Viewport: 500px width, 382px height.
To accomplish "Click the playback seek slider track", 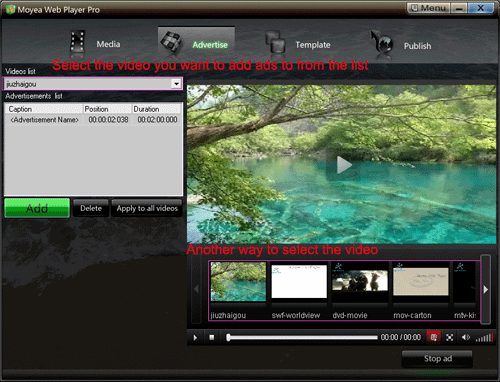I will click(302, 338).
